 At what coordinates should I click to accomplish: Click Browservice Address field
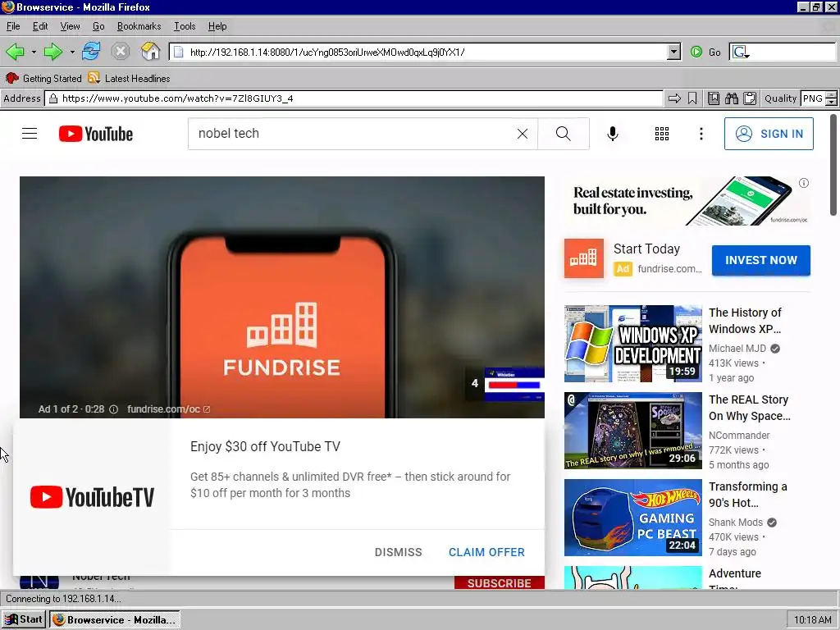(354, 98)
